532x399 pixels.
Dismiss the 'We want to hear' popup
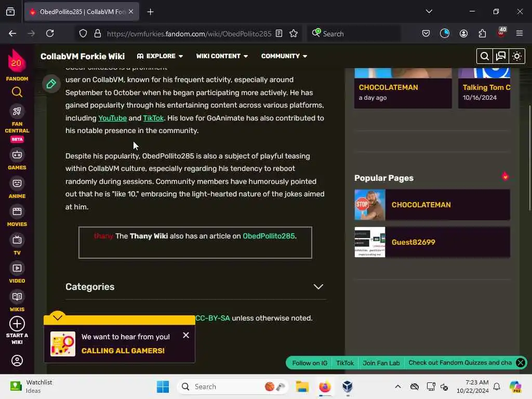186,335
